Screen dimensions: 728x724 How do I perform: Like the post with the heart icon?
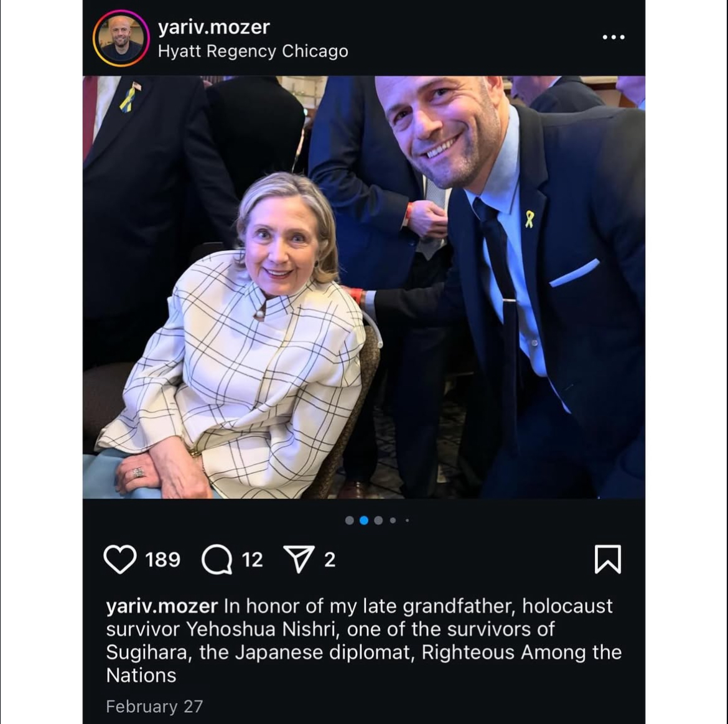tap(120, 559)
